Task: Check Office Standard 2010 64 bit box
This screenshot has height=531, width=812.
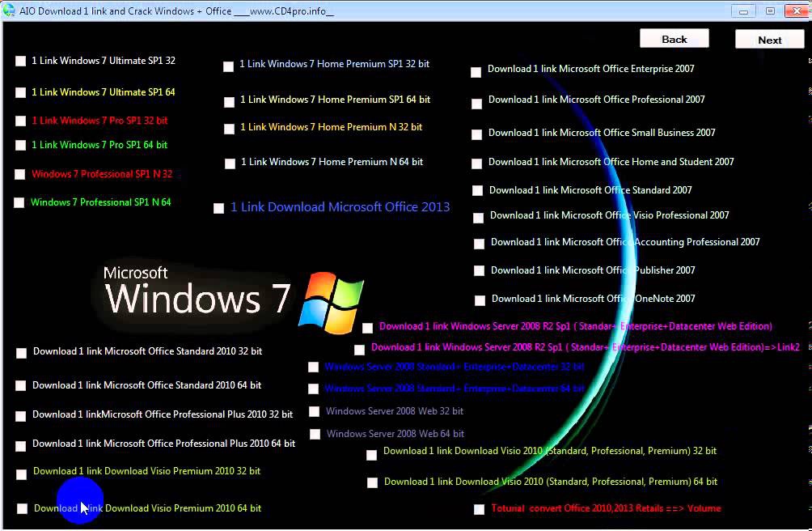Action: click(21, 385)
